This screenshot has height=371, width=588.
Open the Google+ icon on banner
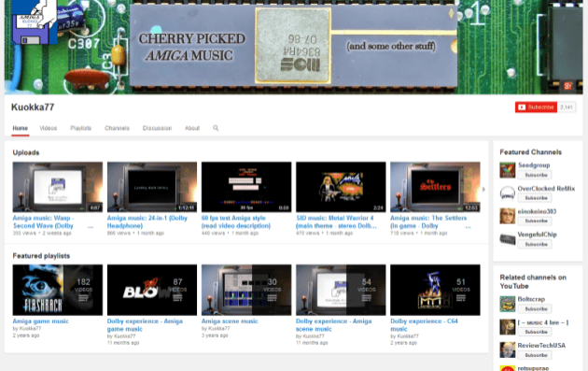click(x=567, y=86)
